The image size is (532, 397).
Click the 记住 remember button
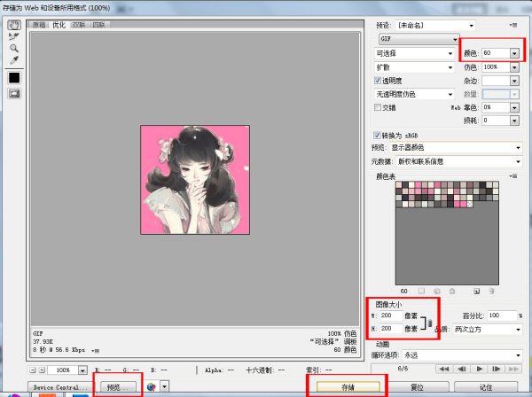click(486, 387)
